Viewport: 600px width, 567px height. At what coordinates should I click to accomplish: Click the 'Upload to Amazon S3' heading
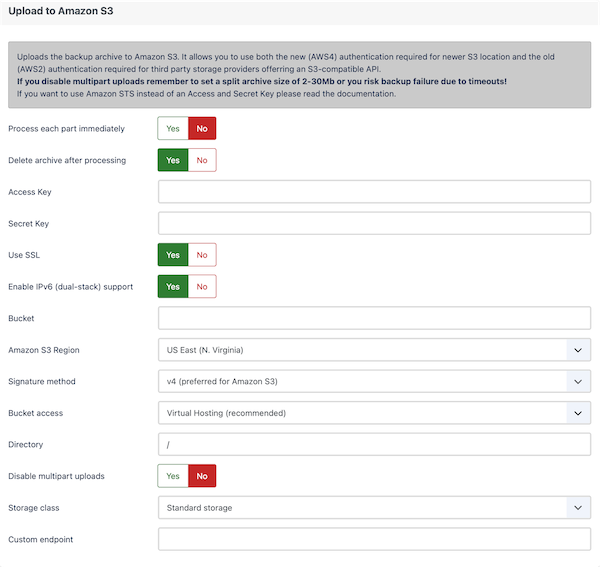[x=61, y=11]
